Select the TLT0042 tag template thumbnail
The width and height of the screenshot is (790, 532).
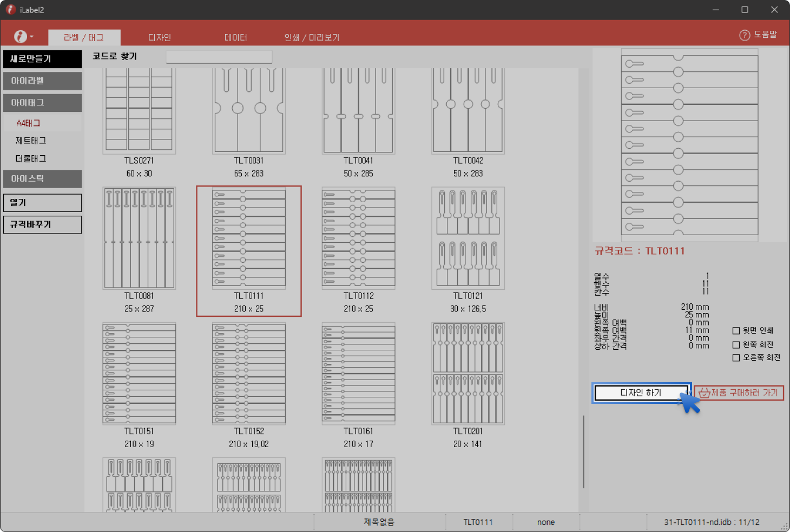pos(468,110)
